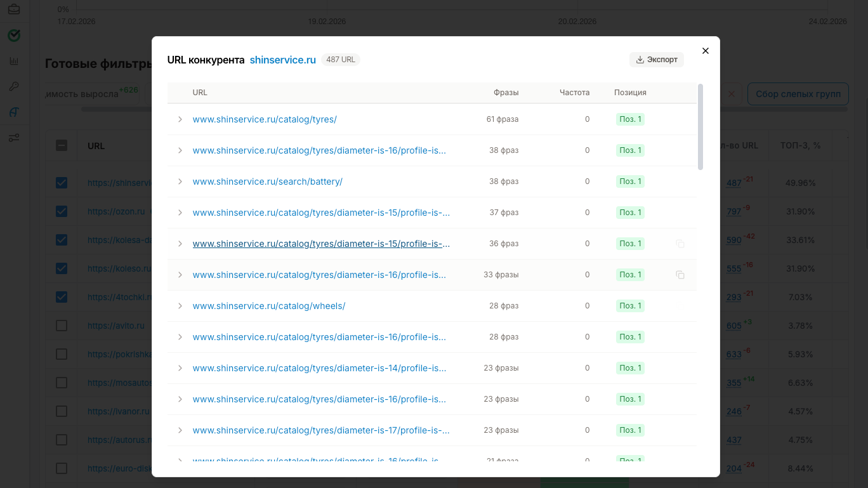Click the Экспорт button
Image resolution: width=868 pixels, height=488 pixels.
click(657, 59)
